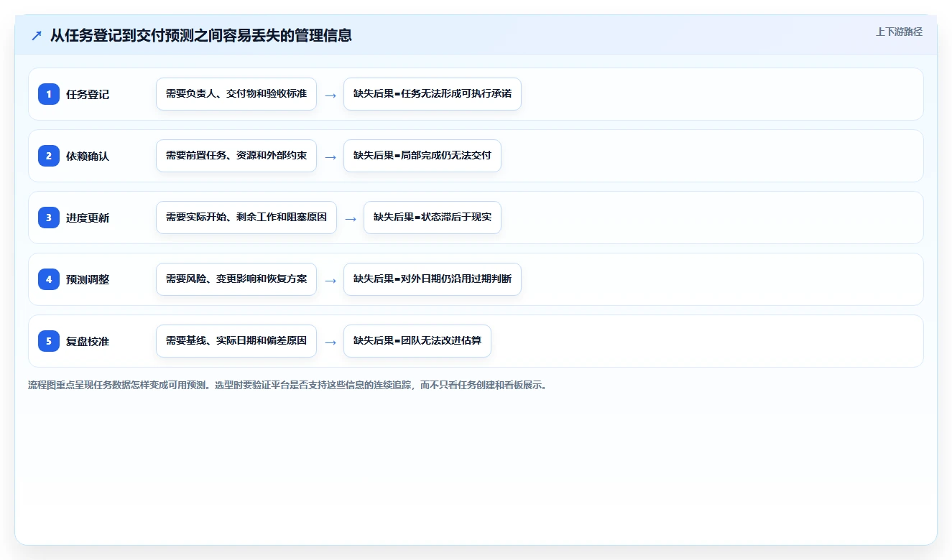Click the arrow in the 任务登记 row
Screen dimensions: 952x560
[x=331, y=95]
